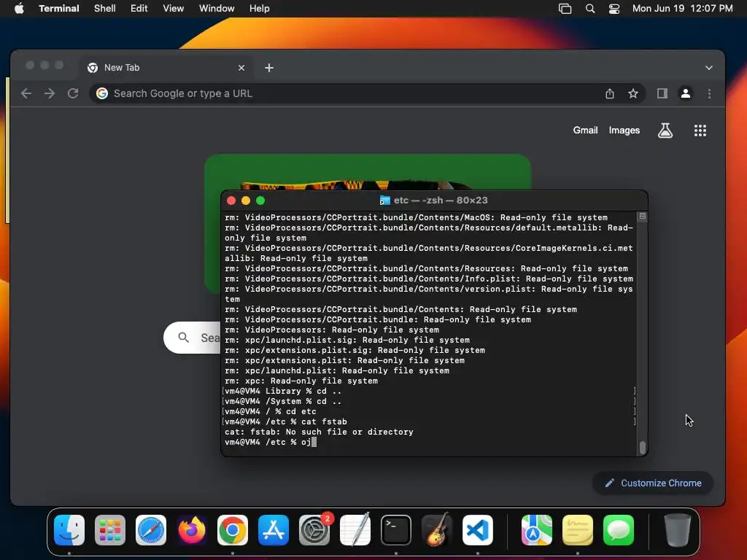Open the View menu
The image size is (747, 560).
174,9
